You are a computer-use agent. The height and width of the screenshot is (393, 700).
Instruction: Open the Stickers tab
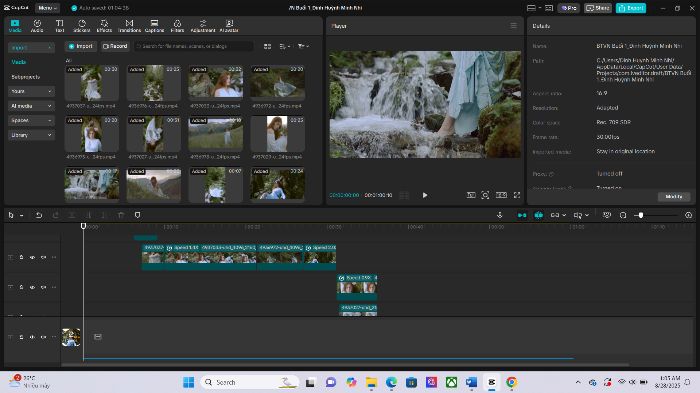(x=82, y=26)
